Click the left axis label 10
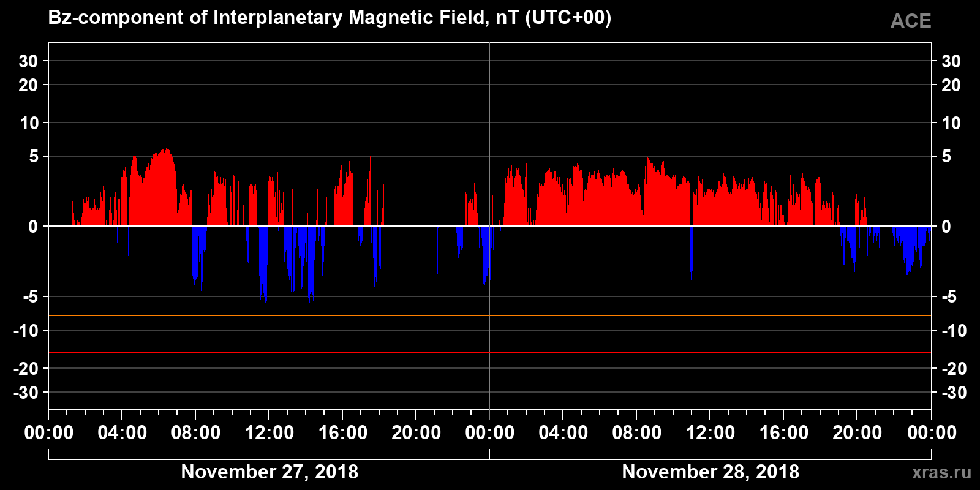980x490 pixels. point(29,123)
